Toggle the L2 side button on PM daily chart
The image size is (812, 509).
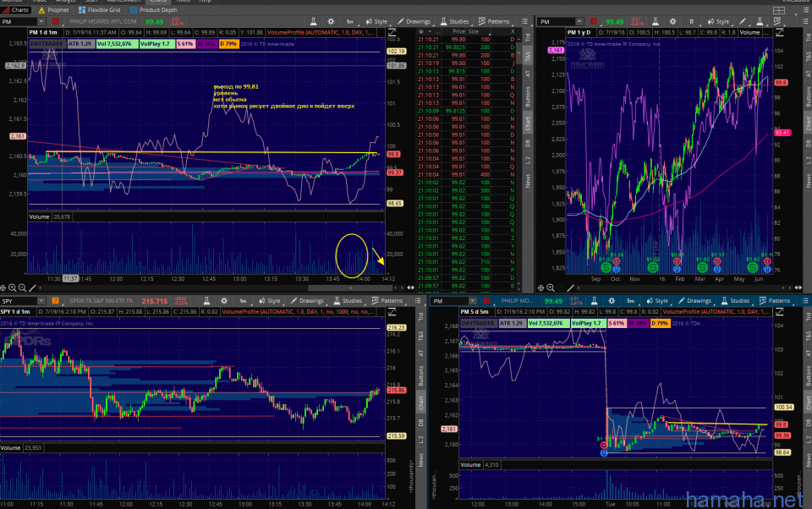[x=808, y=161]
